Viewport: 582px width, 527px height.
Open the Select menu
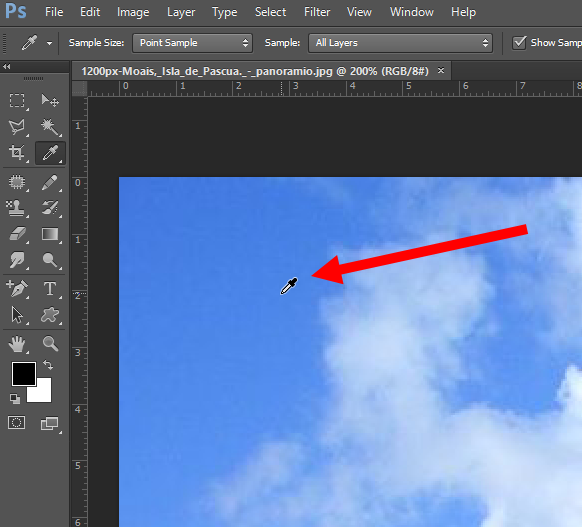[x=271, y=12]
